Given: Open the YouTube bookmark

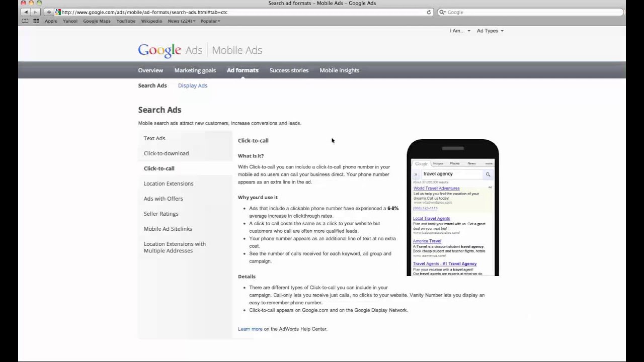Looking at the screenshot, I should coord(126,21).
